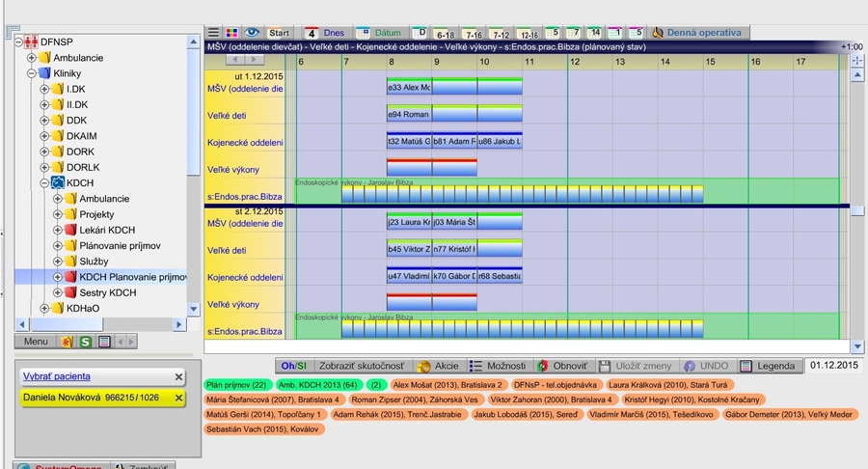Click the green S icon beside Menu

(86, 341)
